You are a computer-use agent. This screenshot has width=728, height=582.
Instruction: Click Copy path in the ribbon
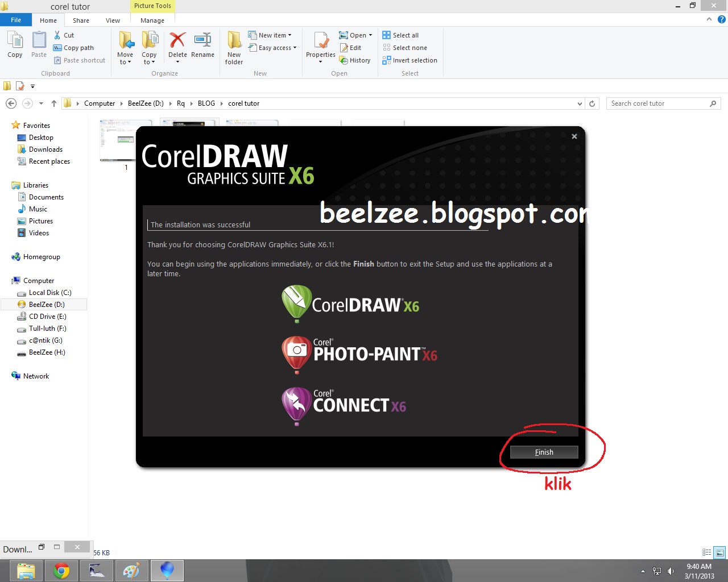(x=73, y=48)
